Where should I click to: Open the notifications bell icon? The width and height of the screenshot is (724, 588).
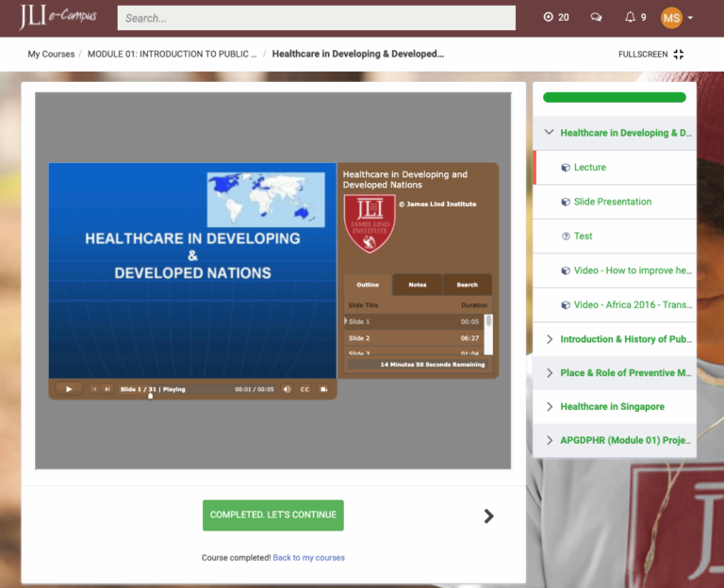pyautogui.click(x=630, y=17)
